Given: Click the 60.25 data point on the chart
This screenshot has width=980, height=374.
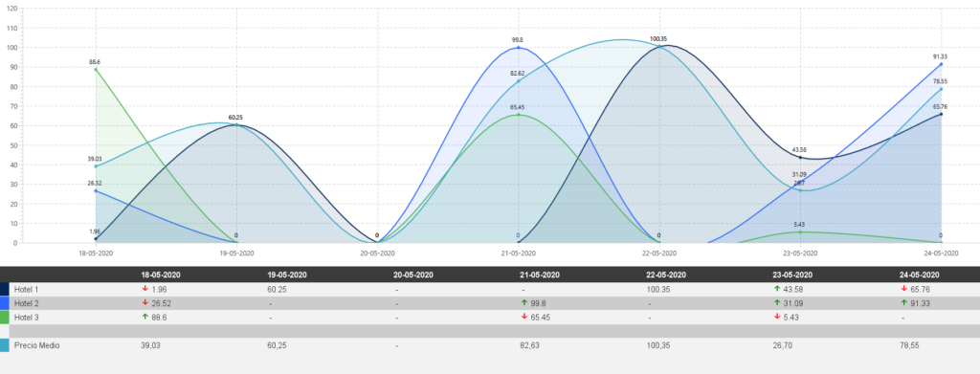Looking at the screenshot, I should click(x=237, y=125).
